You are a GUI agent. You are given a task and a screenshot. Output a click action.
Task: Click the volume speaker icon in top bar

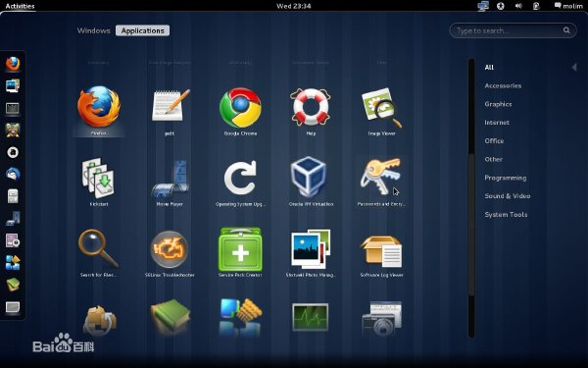(x=518, y=6)
